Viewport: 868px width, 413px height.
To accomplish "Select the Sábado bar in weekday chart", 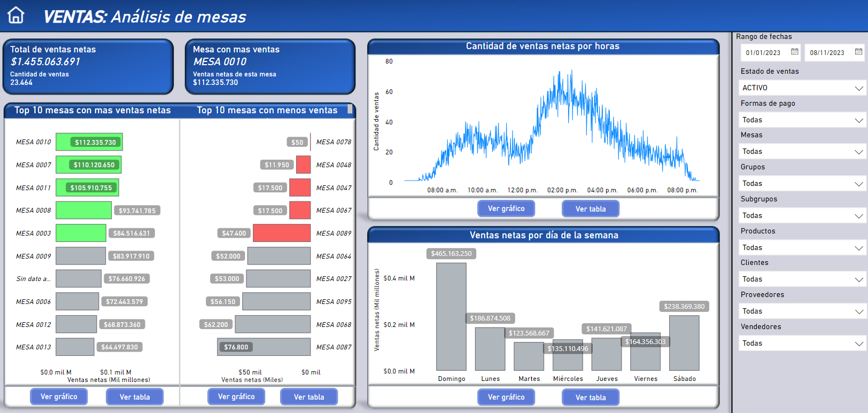I will coord(684,342).
